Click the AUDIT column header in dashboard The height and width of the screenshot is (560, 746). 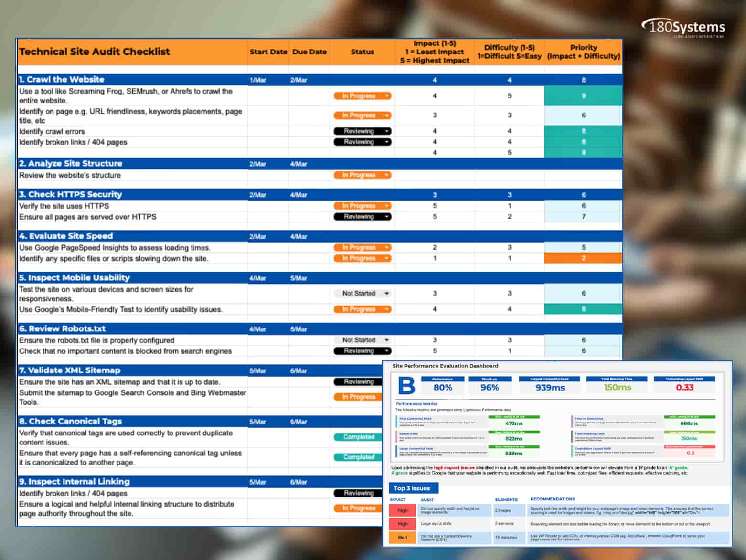click(427, 499)
